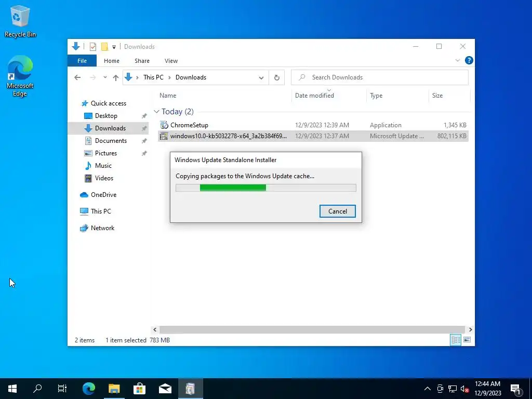This screenshot has height=399, width=532.
Task: Click the pin icon next to Documents
Action: tap(144, 141)
